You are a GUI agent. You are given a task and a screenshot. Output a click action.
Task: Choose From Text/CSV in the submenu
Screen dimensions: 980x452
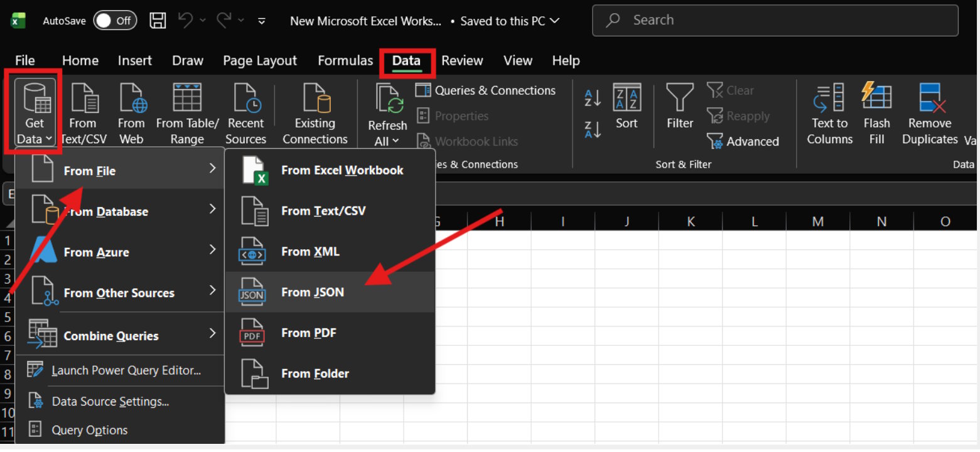coord(330,211)
